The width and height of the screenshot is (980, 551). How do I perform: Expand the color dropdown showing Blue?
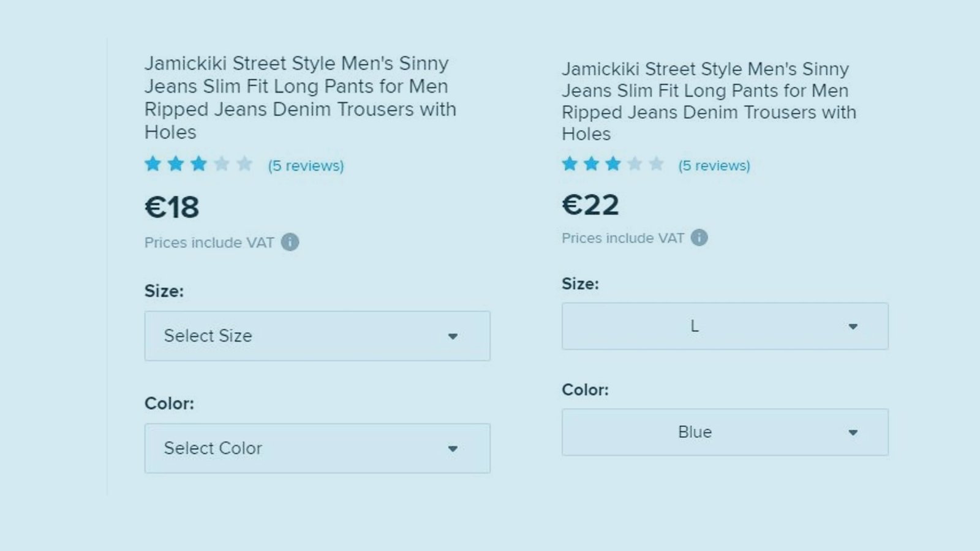(x=725, y=432)
